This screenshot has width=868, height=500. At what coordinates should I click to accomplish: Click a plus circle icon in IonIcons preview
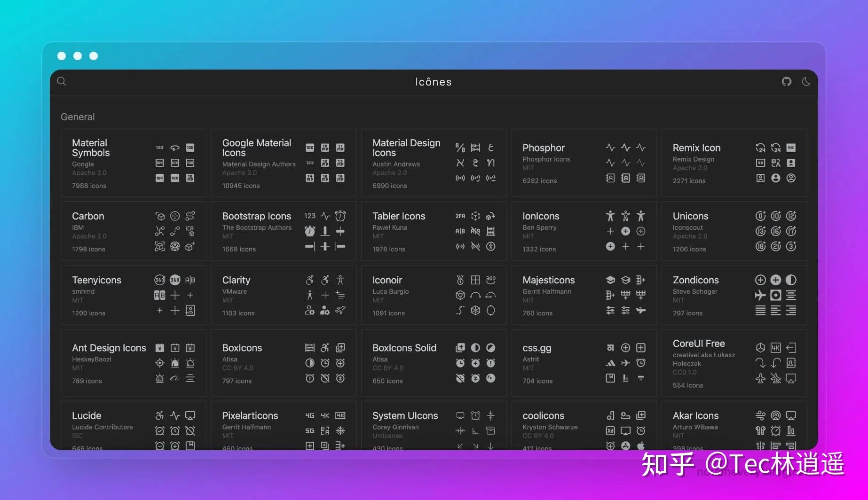[x=625, y=231]
